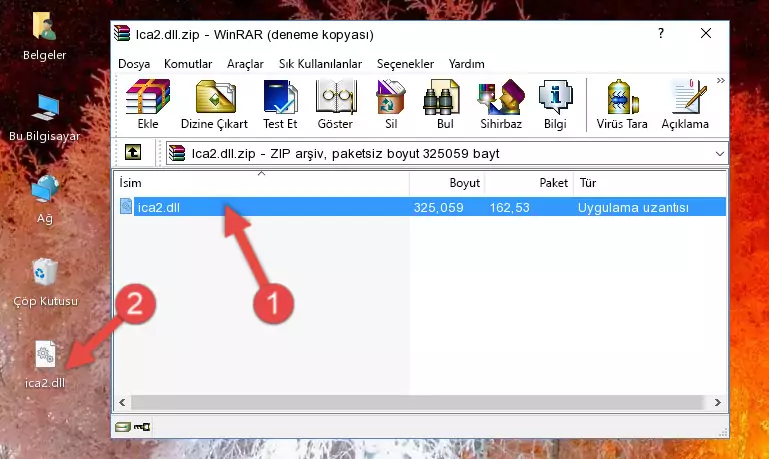Go up one folder level
The image size is (769, 459).
click(x=133, y=153)
